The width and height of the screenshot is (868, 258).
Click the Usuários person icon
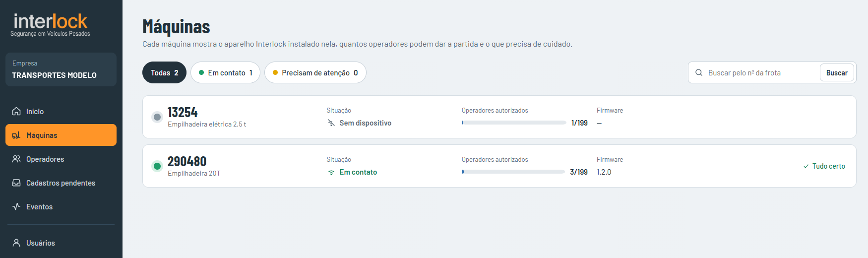pyautogui.click(x=16, y=243)
